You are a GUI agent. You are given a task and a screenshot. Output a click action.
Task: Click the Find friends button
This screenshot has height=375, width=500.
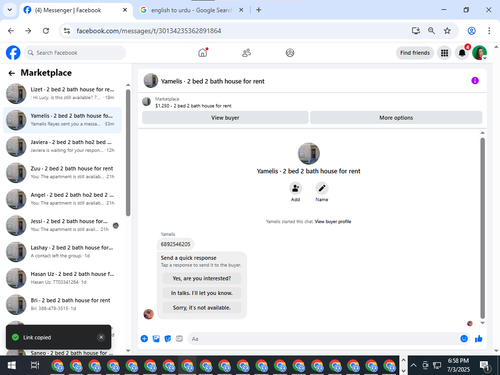(x=415, y=53)
